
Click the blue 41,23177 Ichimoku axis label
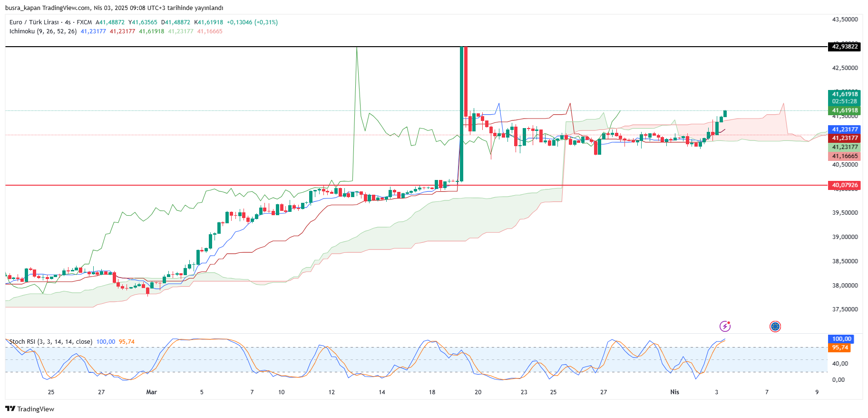point(845,129)
